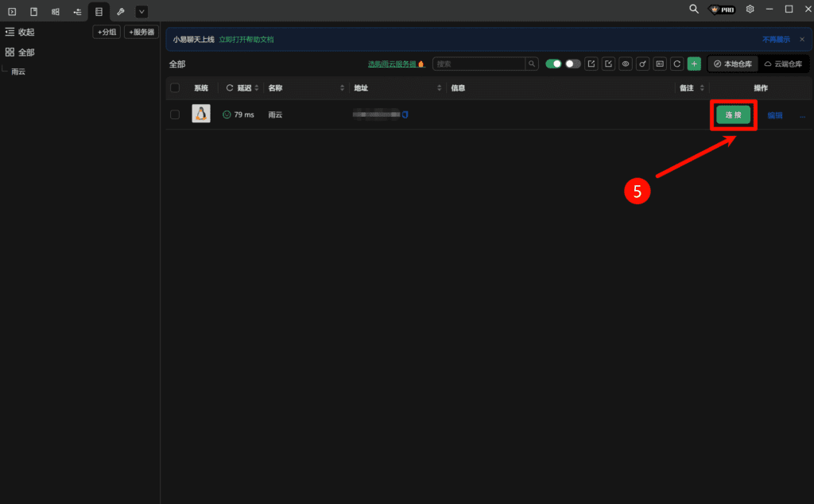
Task: Refresh the server list
Action: (676, 64)
